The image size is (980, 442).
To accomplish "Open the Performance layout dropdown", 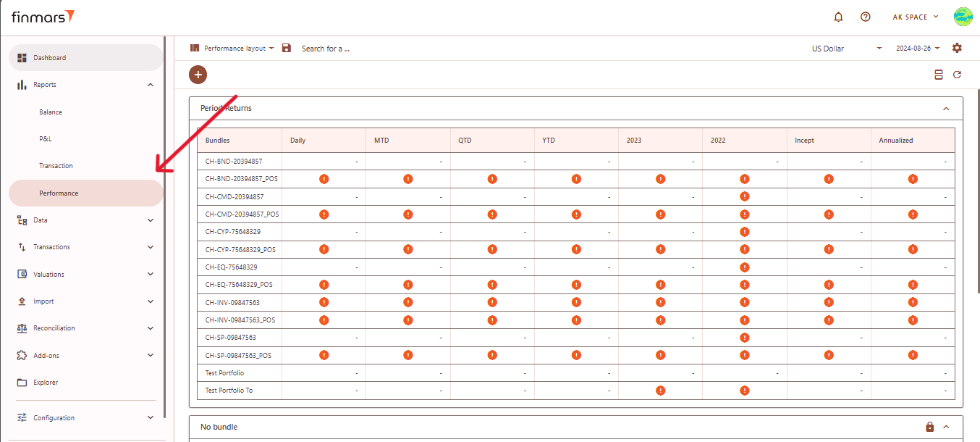I will 232,49.
